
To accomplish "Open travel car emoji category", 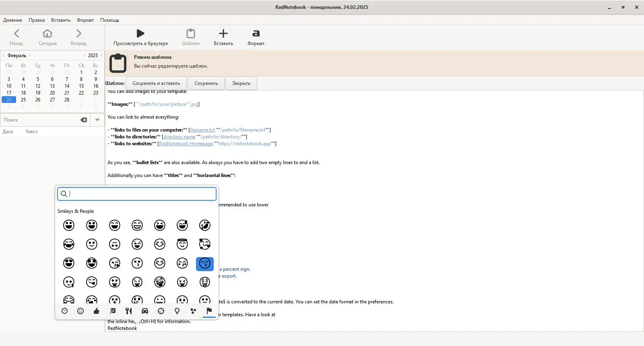I will pos(145,311).
